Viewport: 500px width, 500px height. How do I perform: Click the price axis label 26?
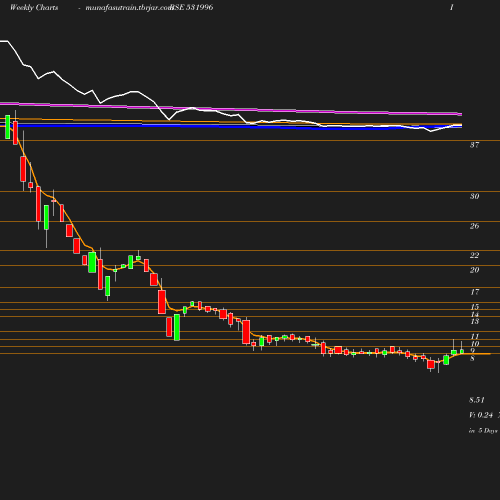pyautogui.click(x=474, y=226)
